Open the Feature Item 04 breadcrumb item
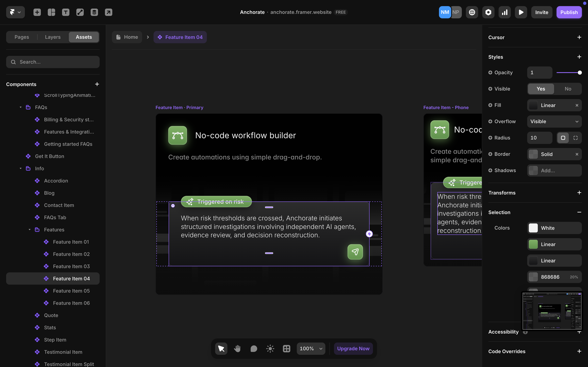 pyautogui.click(x=180, y=37)
